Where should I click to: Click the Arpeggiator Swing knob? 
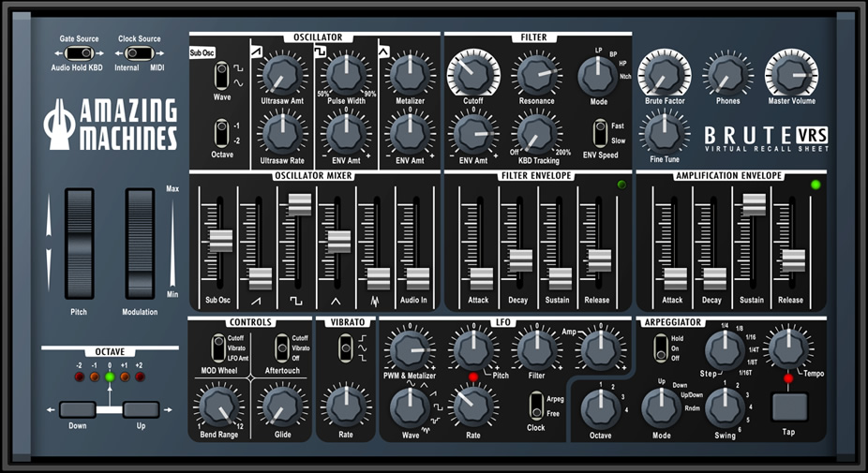(x=725, y=407)
